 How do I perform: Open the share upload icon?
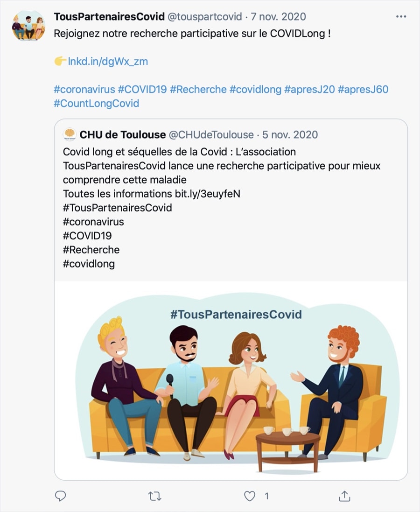pos(344,496)
